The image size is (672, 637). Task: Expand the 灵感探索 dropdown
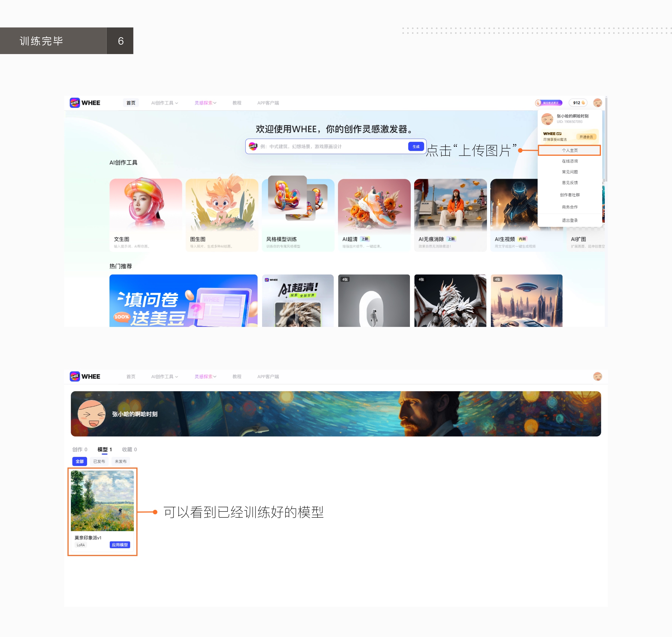[205, 103]
